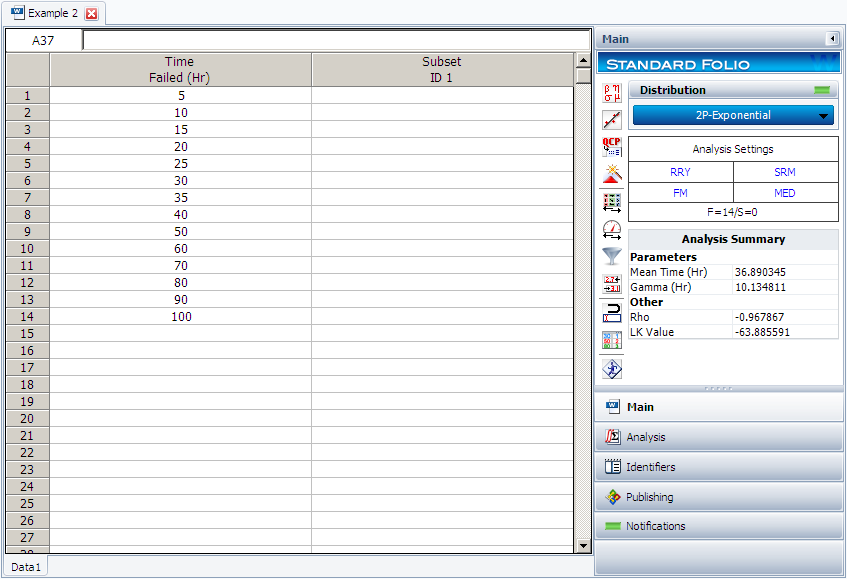This screenshot has width=847, height=579.
Task: Select the cell containing 25
Action: (180, 164)
